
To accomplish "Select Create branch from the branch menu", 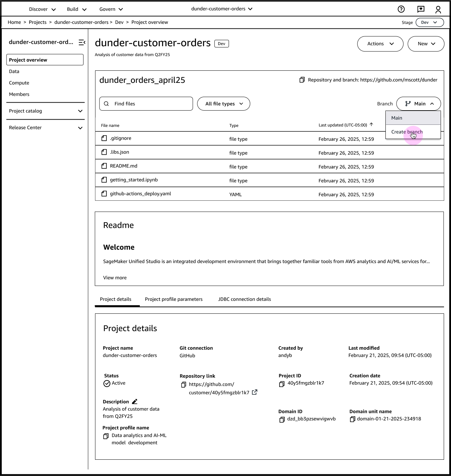I will pyautogui.click(x=407, y=132).
